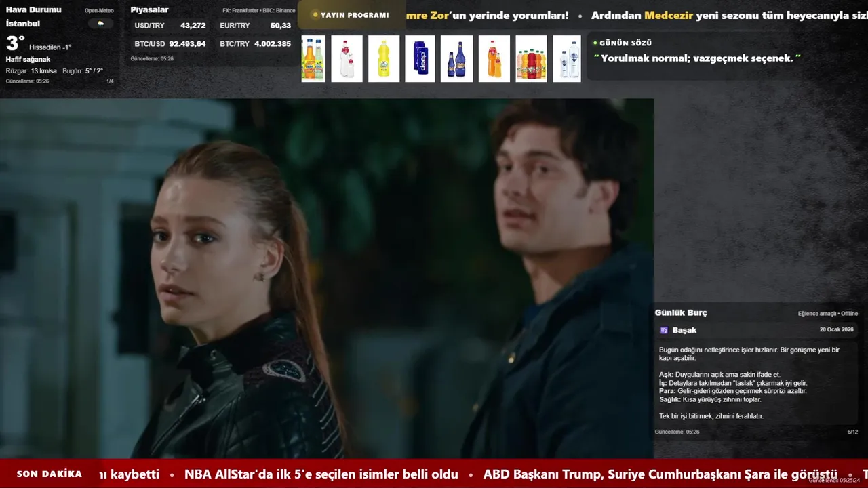Click the İstanbul city name

(x=23, y=24)
